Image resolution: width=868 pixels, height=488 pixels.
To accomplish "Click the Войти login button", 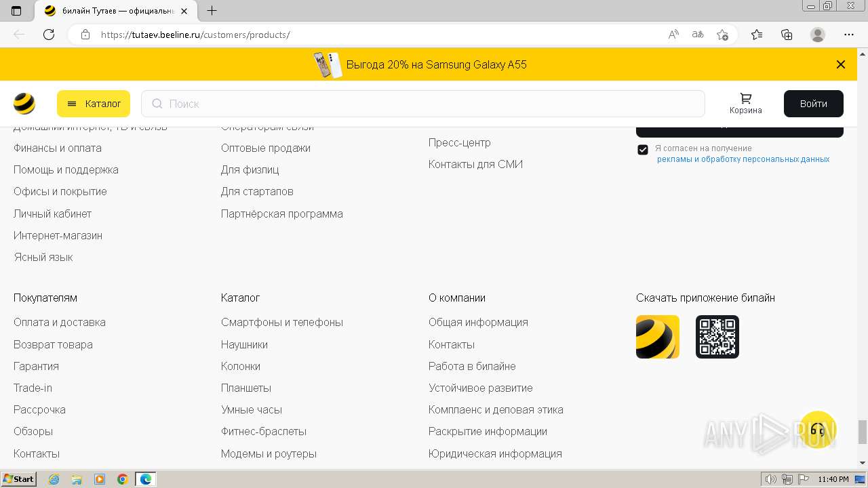I will tap(814, 104).
